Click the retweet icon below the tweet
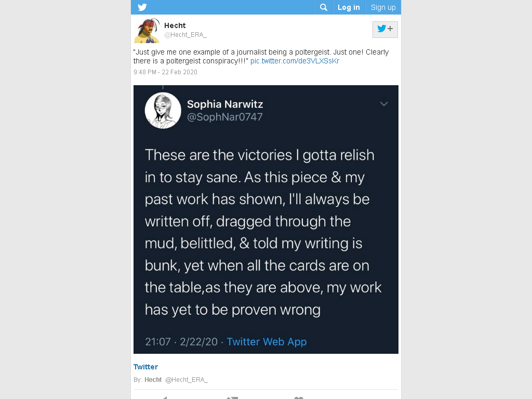This screenshot has height=399, width=532. (232, 397)
